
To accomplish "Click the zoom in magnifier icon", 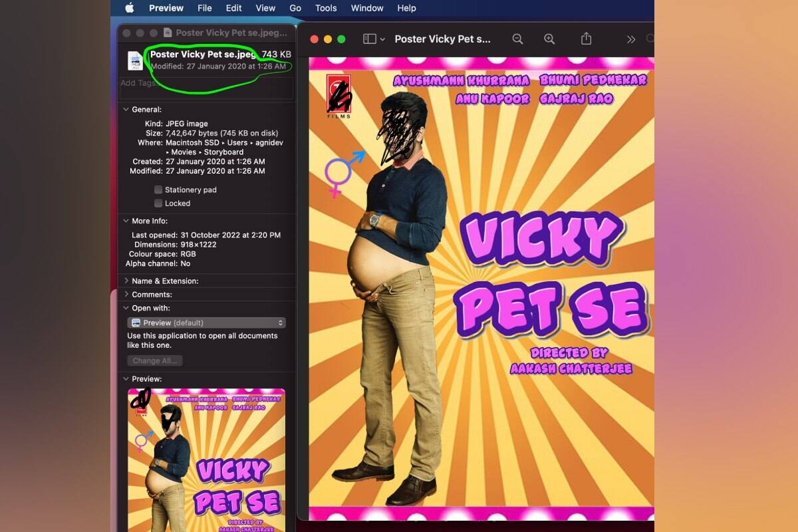I will tap(549, 39).
